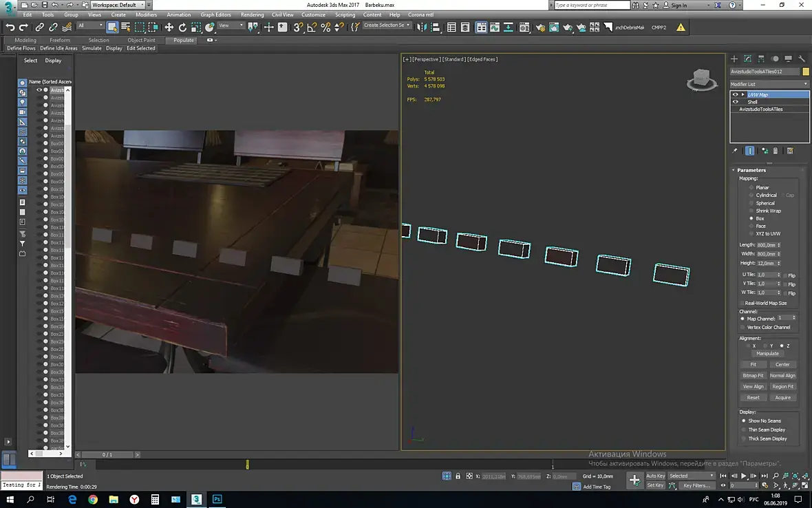The image size is (812, 508).
Task: Activate Bind to Space Warp tool
Action: point(67,28)
